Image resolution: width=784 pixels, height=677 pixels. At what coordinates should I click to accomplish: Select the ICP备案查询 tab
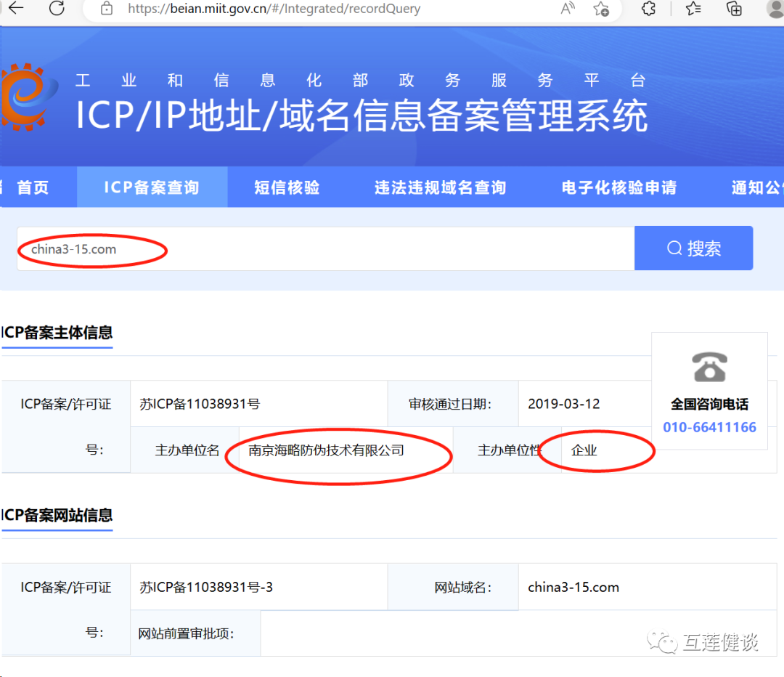coord(152,187)
